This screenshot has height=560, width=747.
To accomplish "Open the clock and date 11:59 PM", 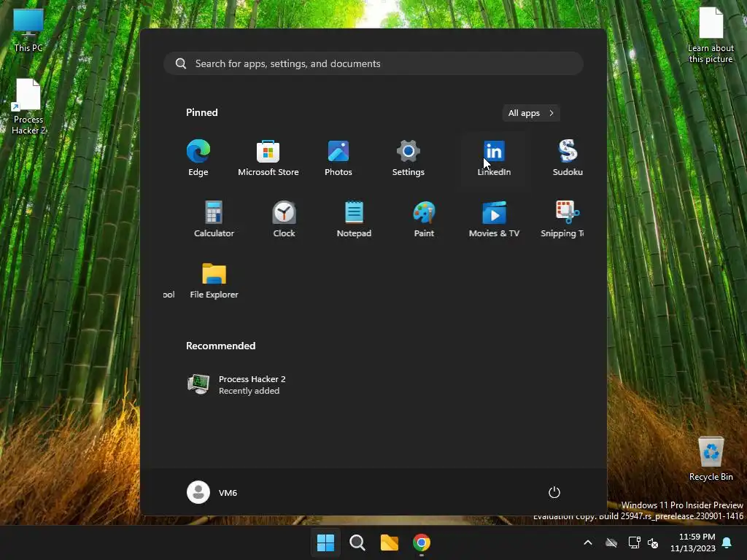I will (693, 542).
